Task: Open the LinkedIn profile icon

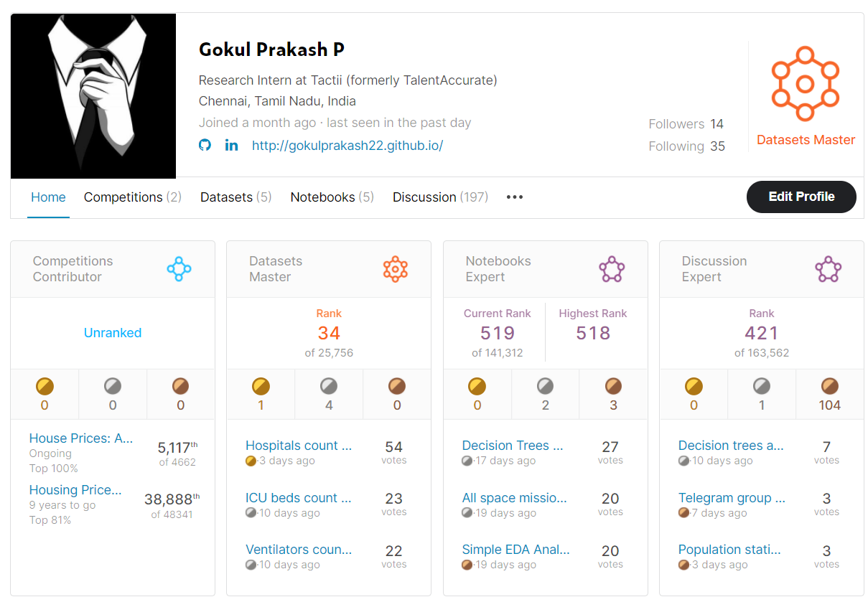Action: click(x=230, y=145)
